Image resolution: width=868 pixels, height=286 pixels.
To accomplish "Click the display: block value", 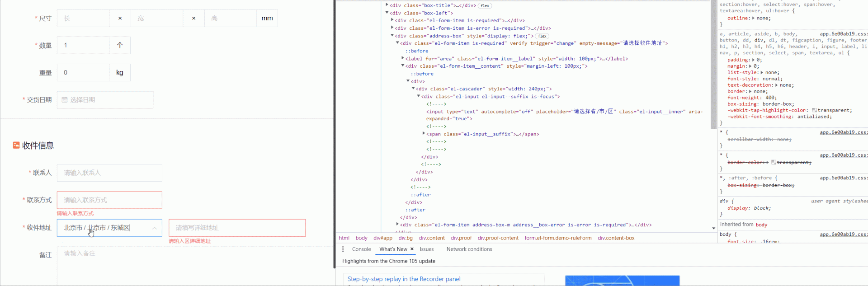I will tap(761, 208).
